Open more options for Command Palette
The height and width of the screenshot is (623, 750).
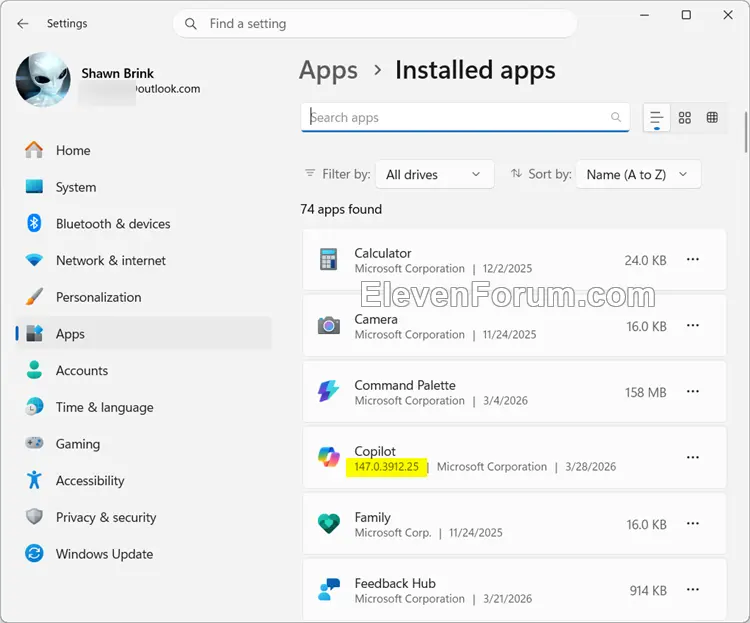693,391
